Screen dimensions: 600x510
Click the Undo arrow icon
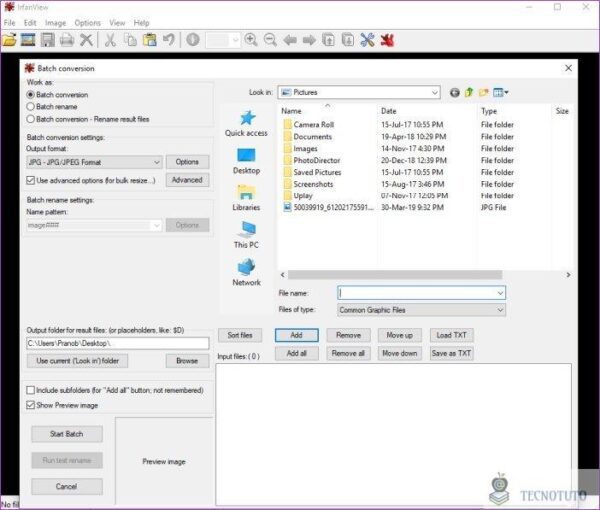(x=169, y=40)
